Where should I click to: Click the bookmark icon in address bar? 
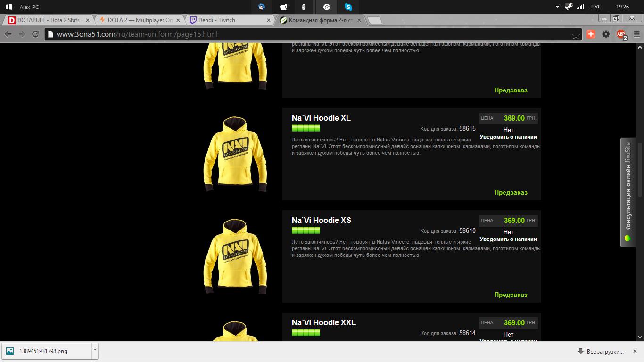point(576,34)
